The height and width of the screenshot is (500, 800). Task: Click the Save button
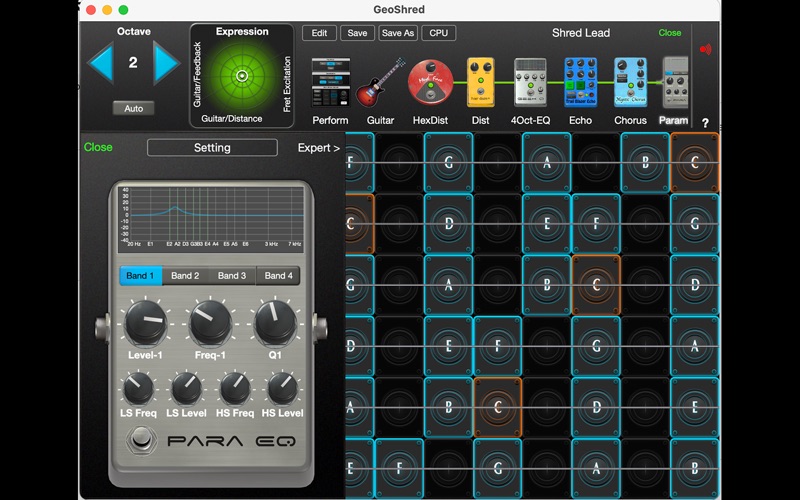[x=357, y=33]
